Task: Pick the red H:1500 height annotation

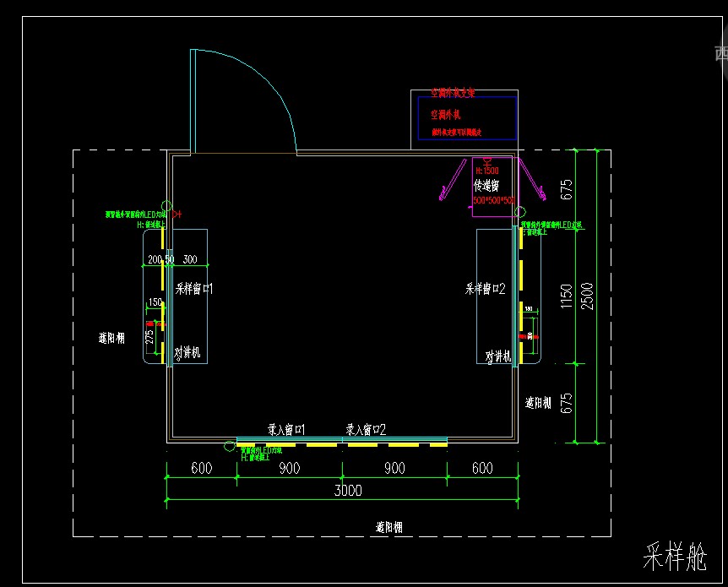Action: pos(487,171)
